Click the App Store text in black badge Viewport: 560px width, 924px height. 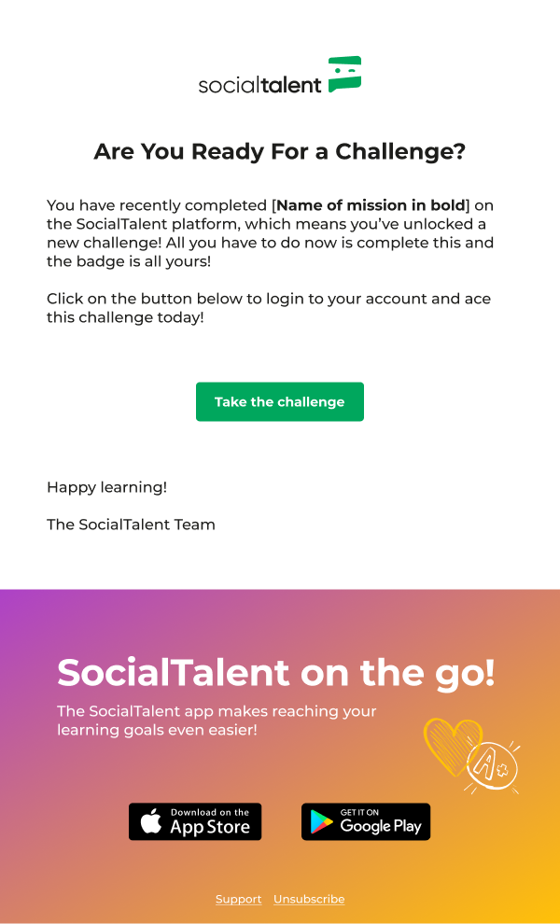210,827
